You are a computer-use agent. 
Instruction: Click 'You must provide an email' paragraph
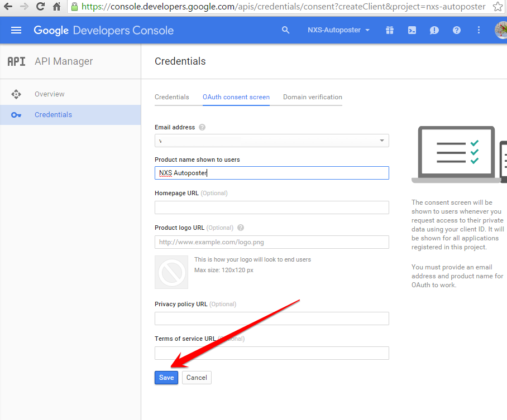457,276
